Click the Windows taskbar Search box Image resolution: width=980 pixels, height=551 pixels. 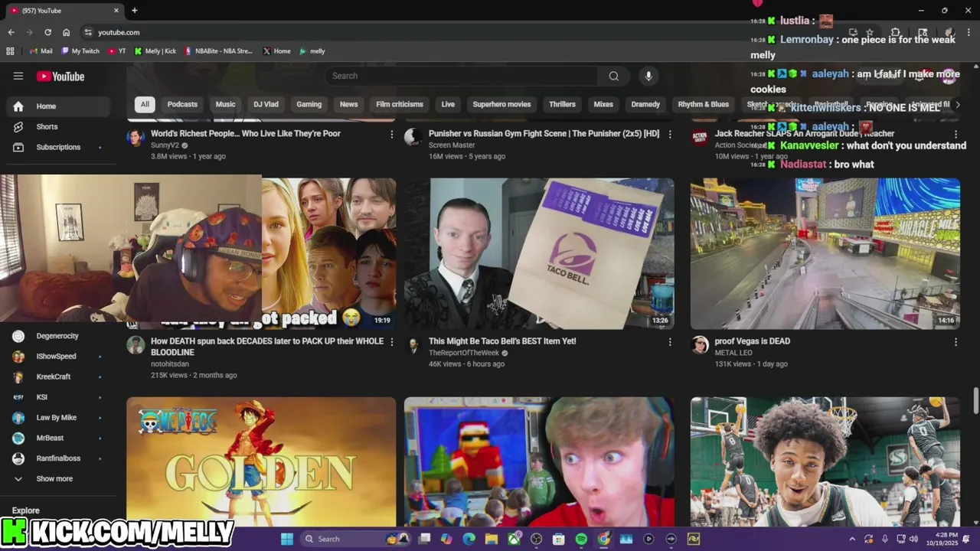(356, 539)
